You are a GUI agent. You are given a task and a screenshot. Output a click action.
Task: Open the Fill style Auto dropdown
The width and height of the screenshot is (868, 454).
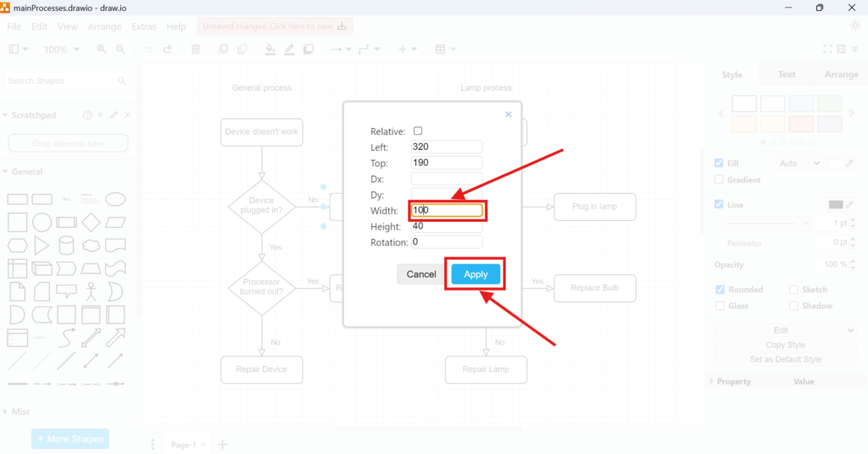[x=798, y=163]
